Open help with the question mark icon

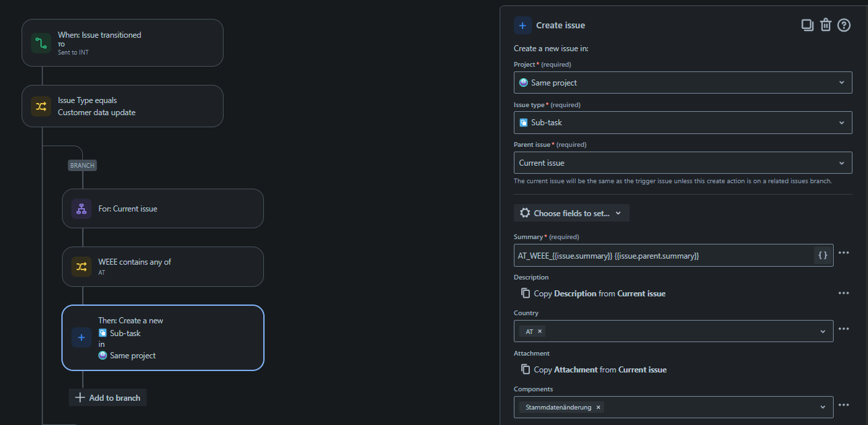click(844, 25)
